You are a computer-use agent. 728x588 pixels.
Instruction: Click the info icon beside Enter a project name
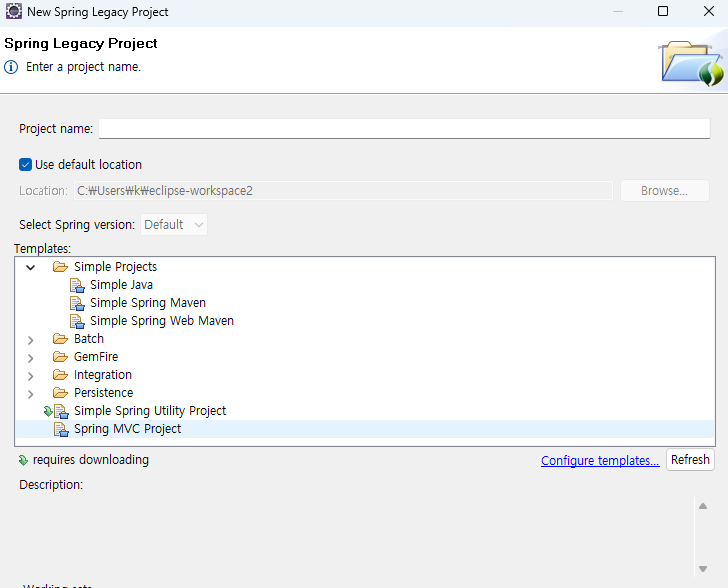pyautogui.click(x=11, y=67)
